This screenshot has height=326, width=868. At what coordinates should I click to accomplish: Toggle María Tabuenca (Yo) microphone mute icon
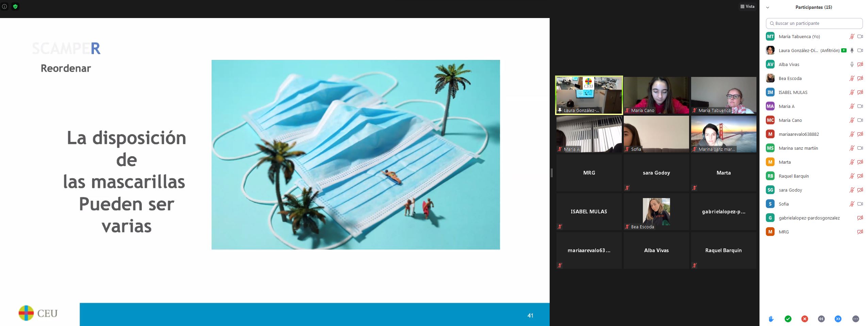[852, 36]
